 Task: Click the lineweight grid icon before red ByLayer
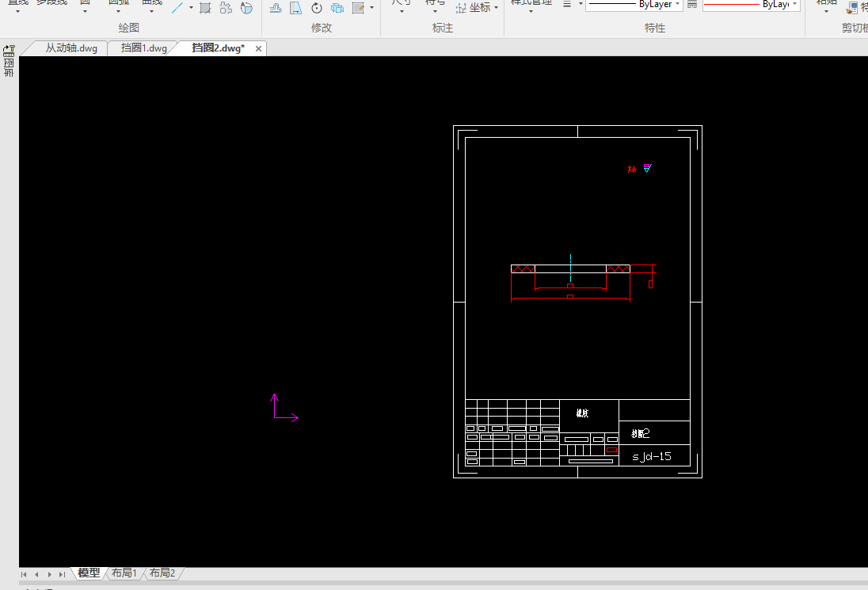pyautogui.click(x=692, y=5)
